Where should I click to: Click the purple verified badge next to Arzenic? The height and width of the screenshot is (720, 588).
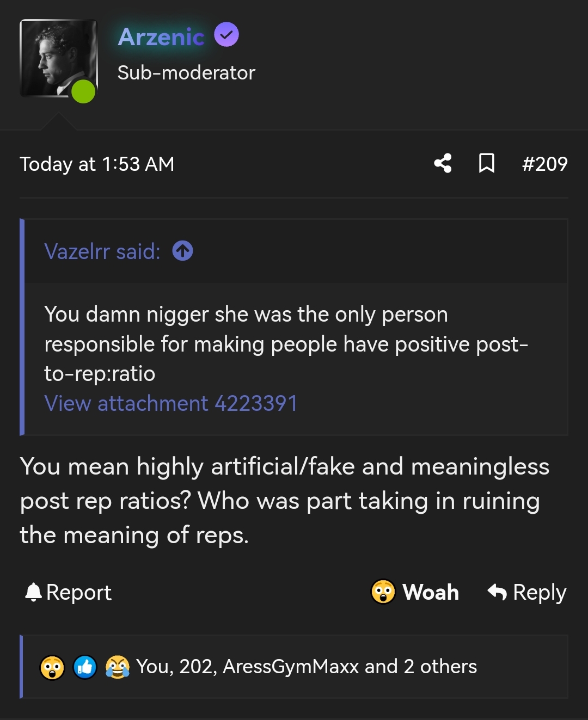(x=226, y=35)
